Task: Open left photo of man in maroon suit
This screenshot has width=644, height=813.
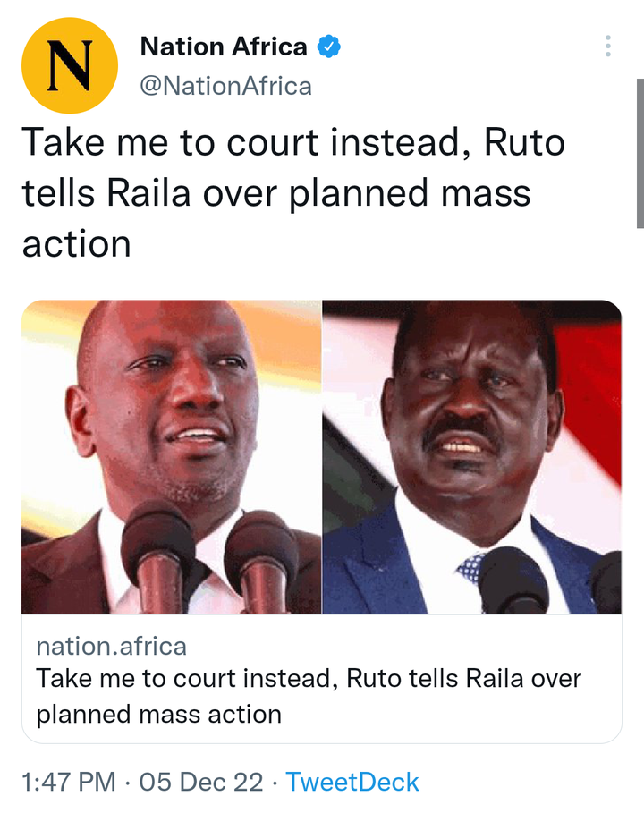Action: coord(171,457)
